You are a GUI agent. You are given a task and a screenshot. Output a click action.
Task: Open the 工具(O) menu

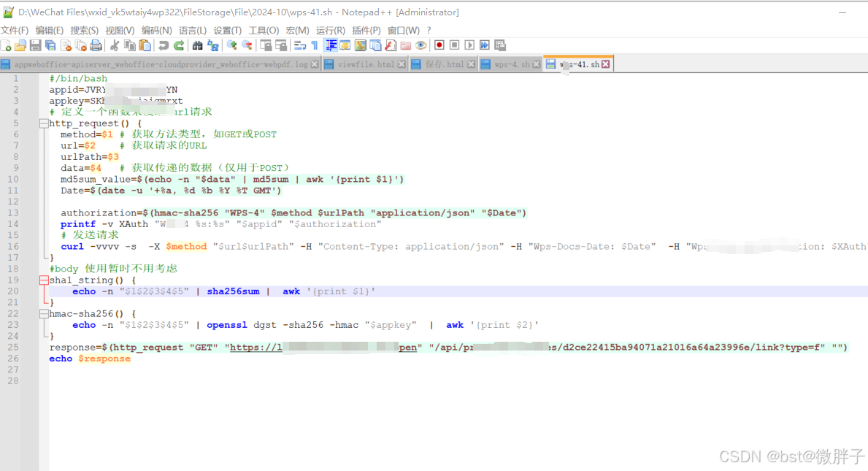264,31
